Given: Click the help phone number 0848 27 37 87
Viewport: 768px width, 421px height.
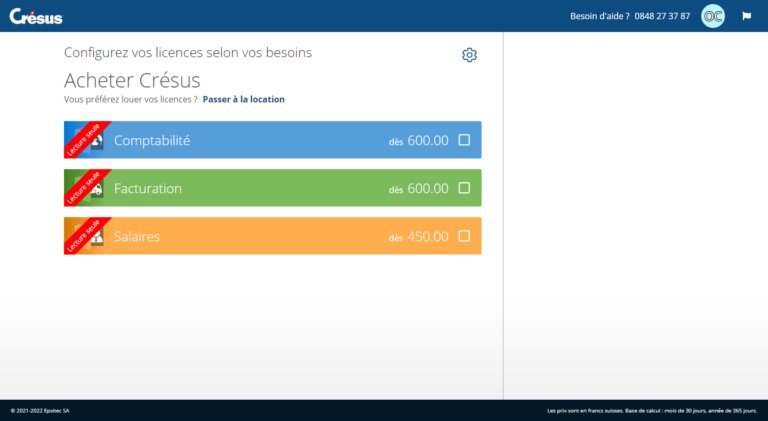Looking at the screenshot, I should pyautogui.click(x=662, y=16).
